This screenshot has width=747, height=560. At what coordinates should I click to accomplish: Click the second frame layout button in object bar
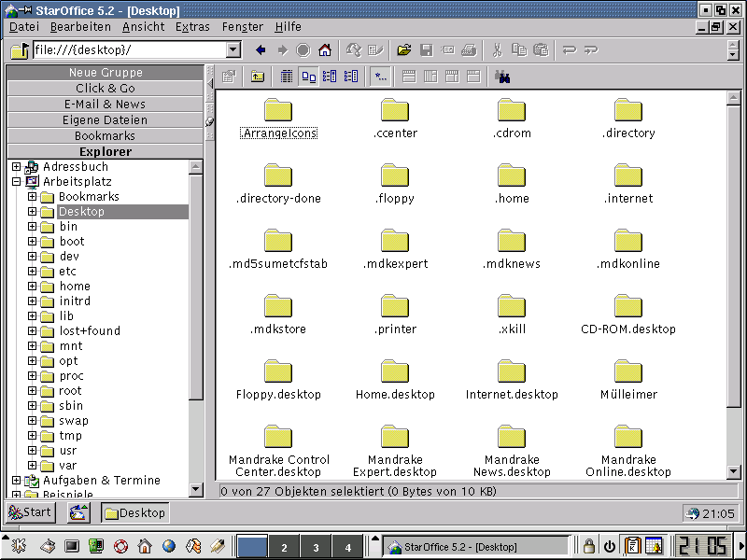[430, 77]
